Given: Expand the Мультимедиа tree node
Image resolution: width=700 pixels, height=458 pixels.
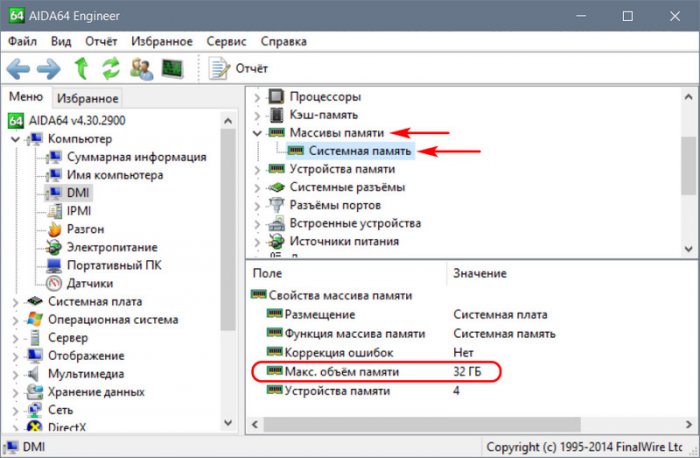Looking at the screenshot, I should pyautogui.click(x=15, y=374).
